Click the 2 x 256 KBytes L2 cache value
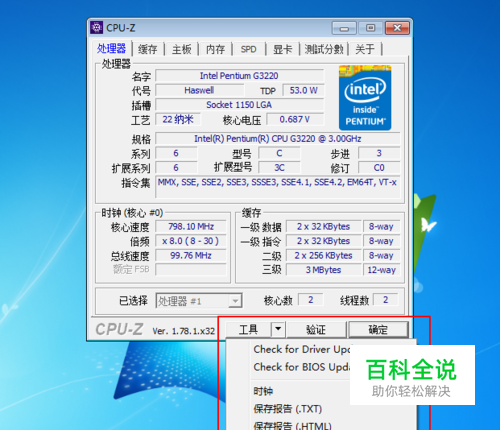Screen dimensions: 500x430 coord(324,256)
